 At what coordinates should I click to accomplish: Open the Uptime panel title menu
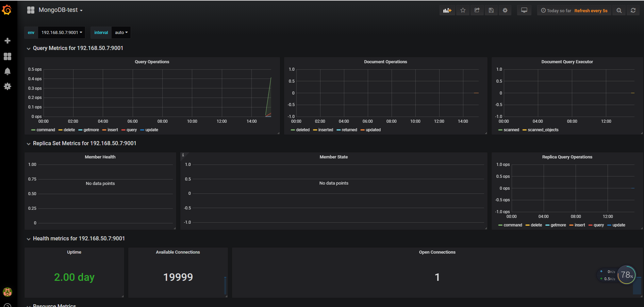[x=74, y=252]
